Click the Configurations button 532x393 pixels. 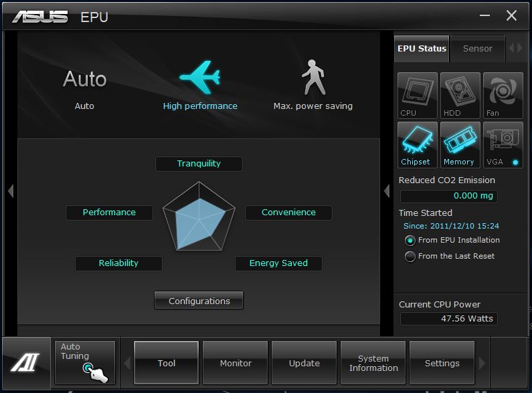click(x=199, y=301)
